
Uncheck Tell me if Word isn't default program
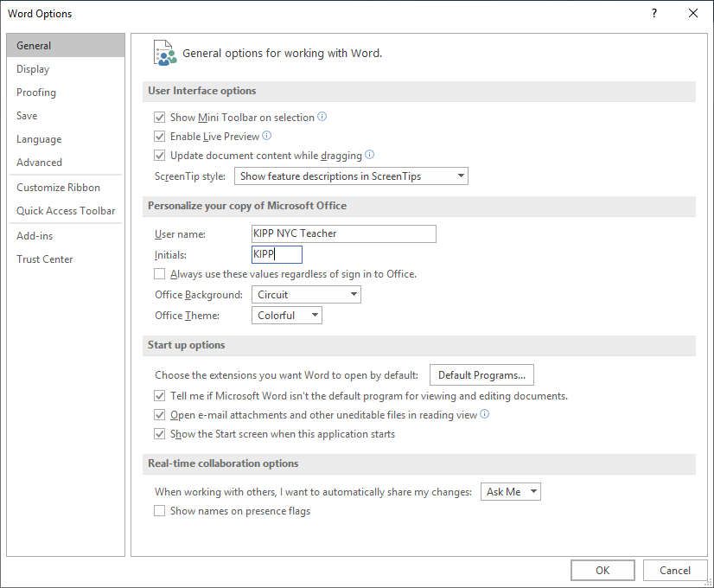[159, 396]
